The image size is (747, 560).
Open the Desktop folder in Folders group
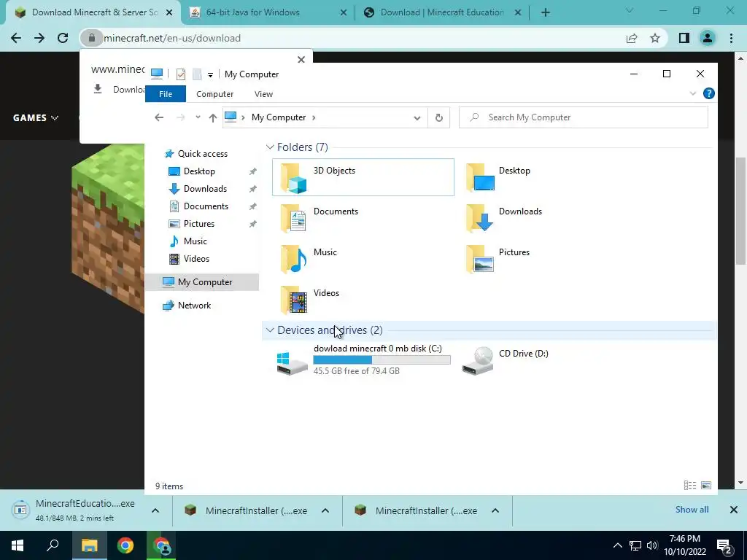click(x=498, y=177)
